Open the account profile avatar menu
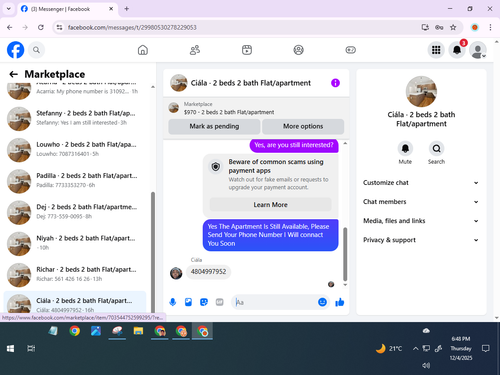 point(478,50)
